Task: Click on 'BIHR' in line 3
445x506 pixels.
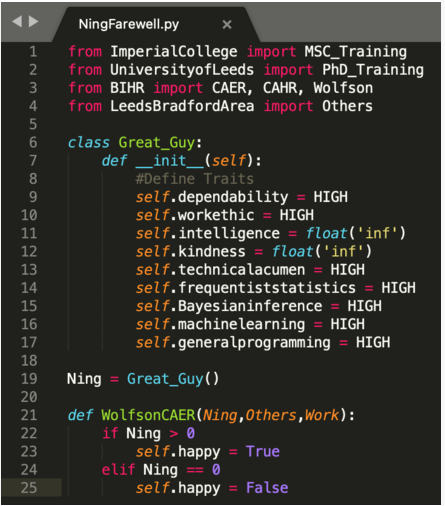Action: coord(127,88)
